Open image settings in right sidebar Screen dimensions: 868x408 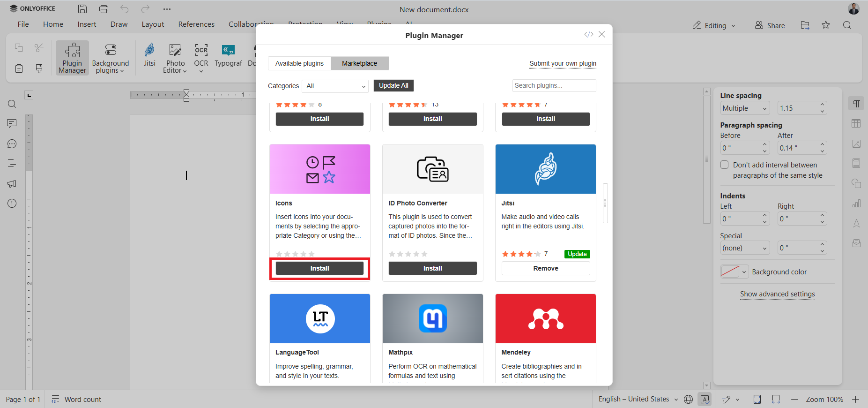[856, 144]
